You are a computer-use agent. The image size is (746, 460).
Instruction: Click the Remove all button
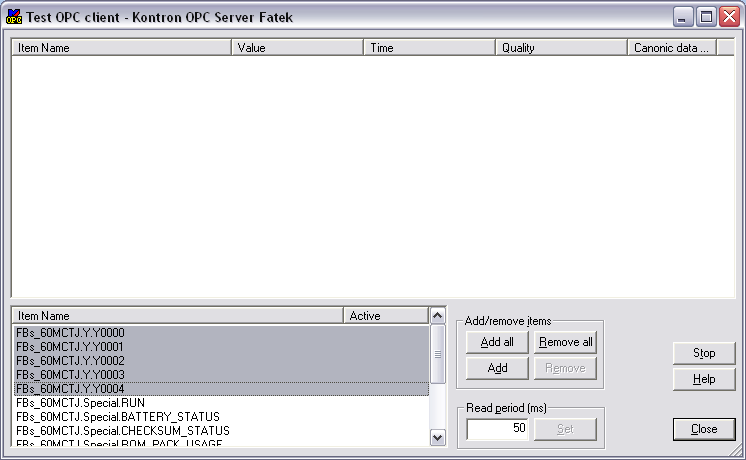[565, 342]
